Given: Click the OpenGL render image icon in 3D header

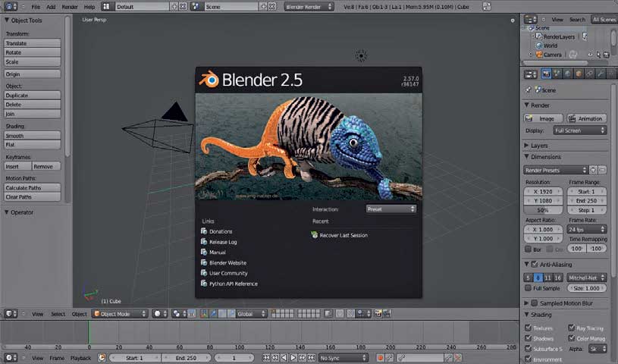Looking at the screenshot, I should click(x=378, y=313).
